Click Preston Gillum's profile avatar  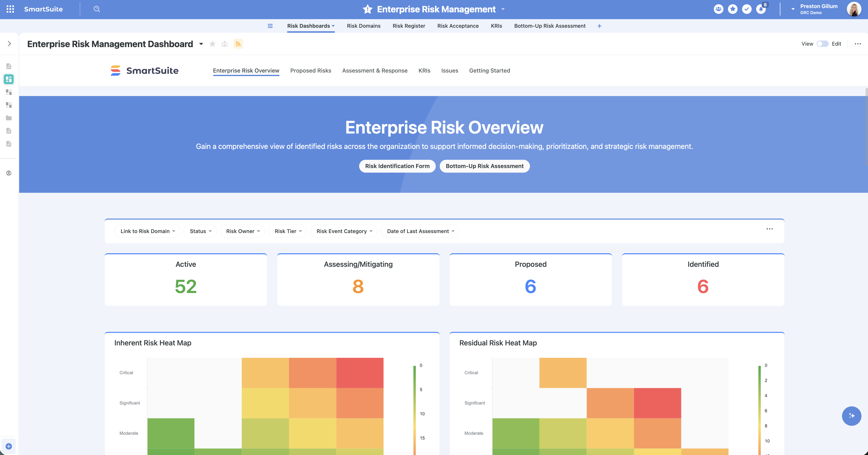point(853,9)
